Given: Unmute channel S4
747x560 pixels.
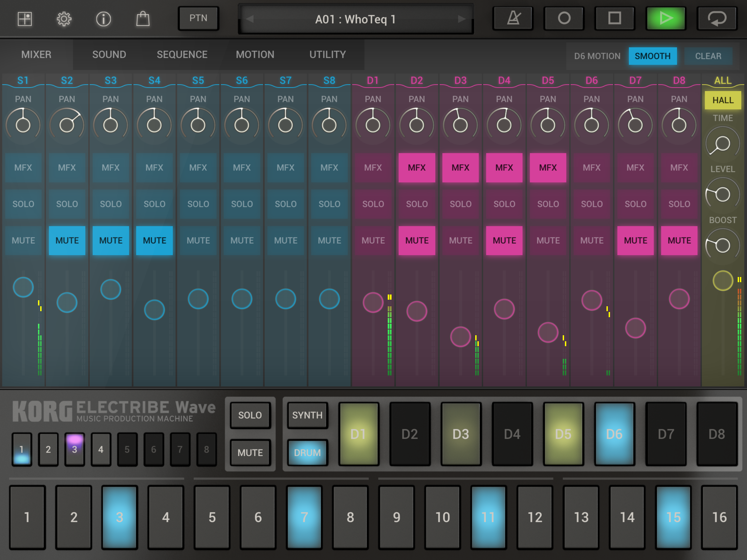Looking at the screenshot, I should 154,241.
